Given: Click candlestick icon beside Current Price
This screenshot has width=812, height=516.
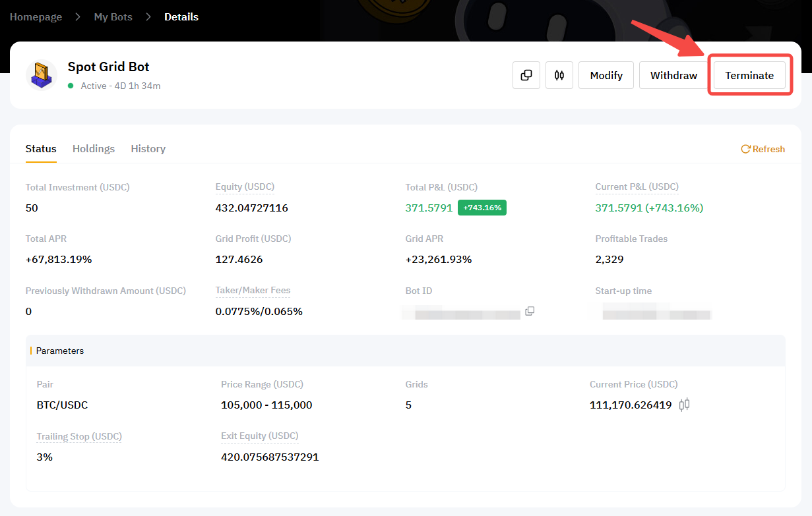Looking at the screenshot, I should pos(684,405).
